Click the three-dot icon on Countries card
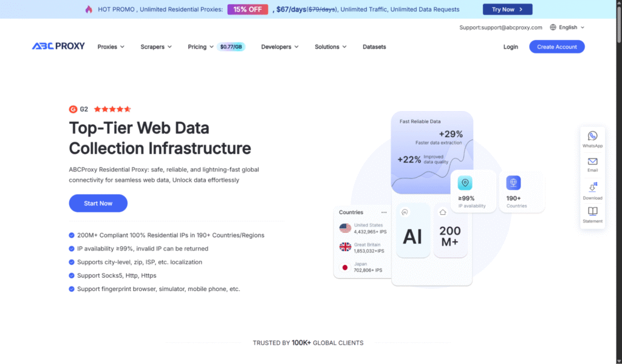 (x=384, y=212)
